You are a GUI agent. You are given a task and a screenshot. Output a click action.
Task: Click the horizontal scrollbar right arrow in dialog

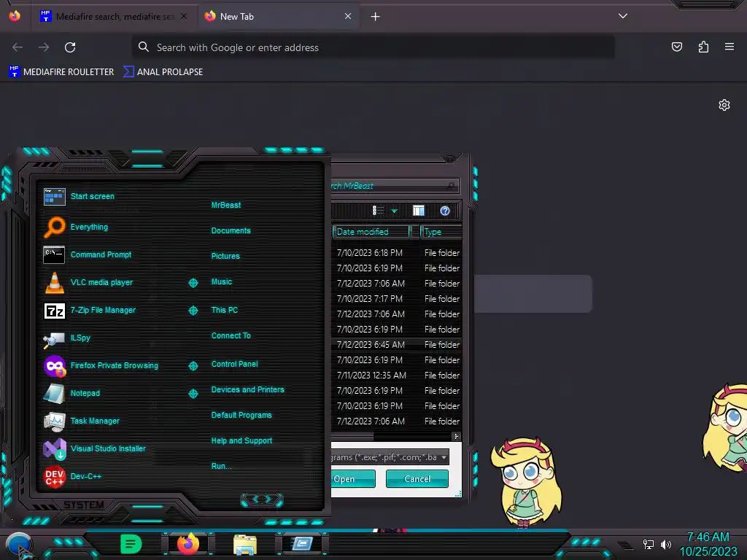[x=456, y=436]
